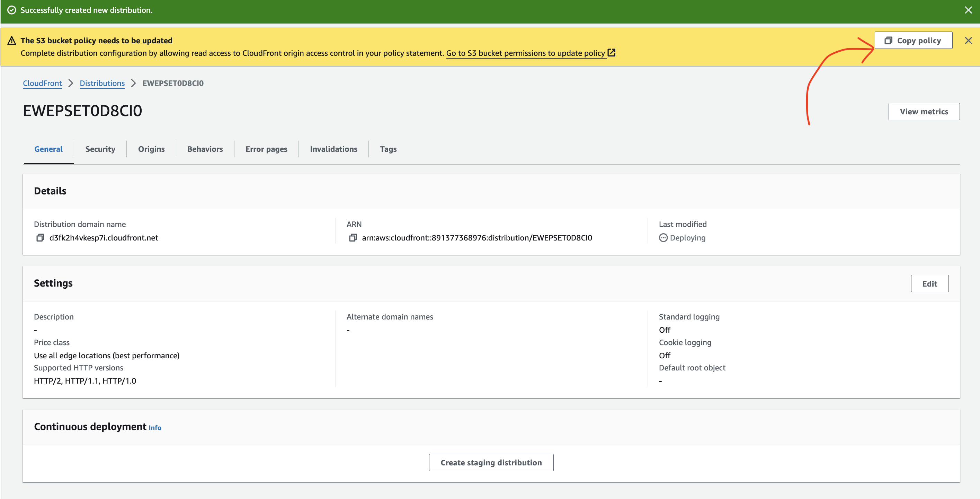Edit the distribution Settings

coord(929,283)
